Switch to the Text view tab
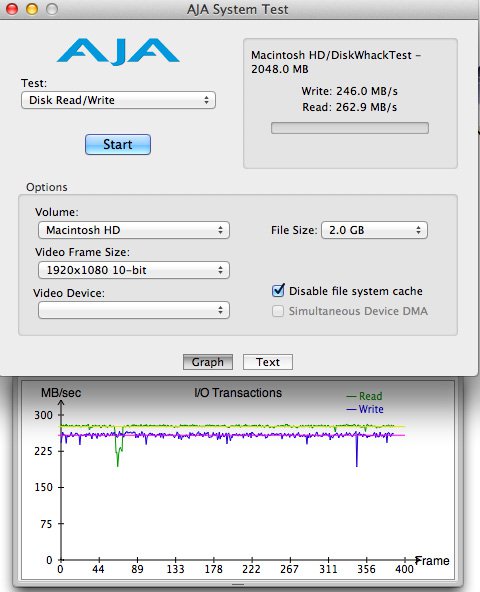 (x=268, y=362)
